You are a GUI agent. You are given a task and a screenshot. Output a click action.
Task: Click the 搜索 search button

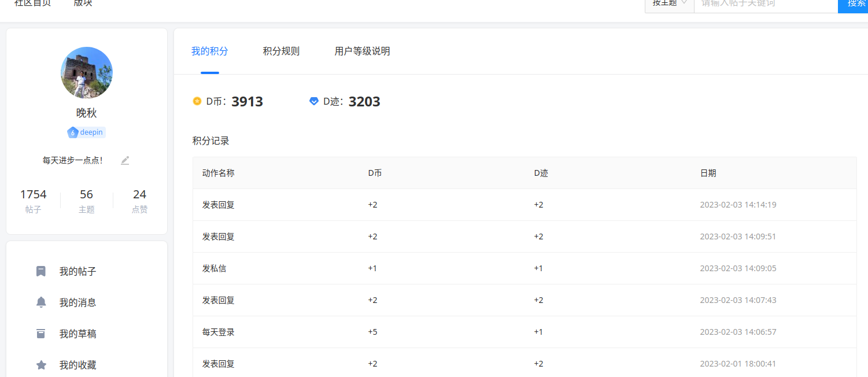pos(855,3)
